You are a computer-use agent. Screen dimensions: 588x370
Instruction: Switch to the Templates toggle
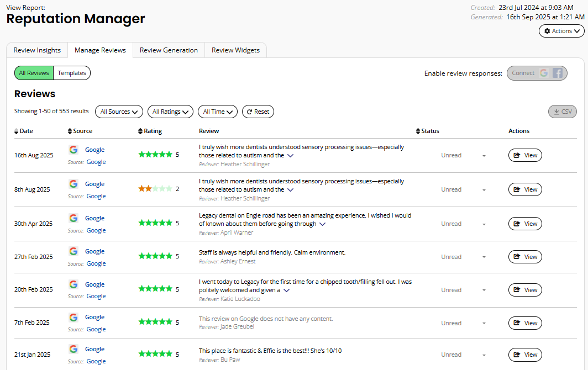[x=72, y=73]
